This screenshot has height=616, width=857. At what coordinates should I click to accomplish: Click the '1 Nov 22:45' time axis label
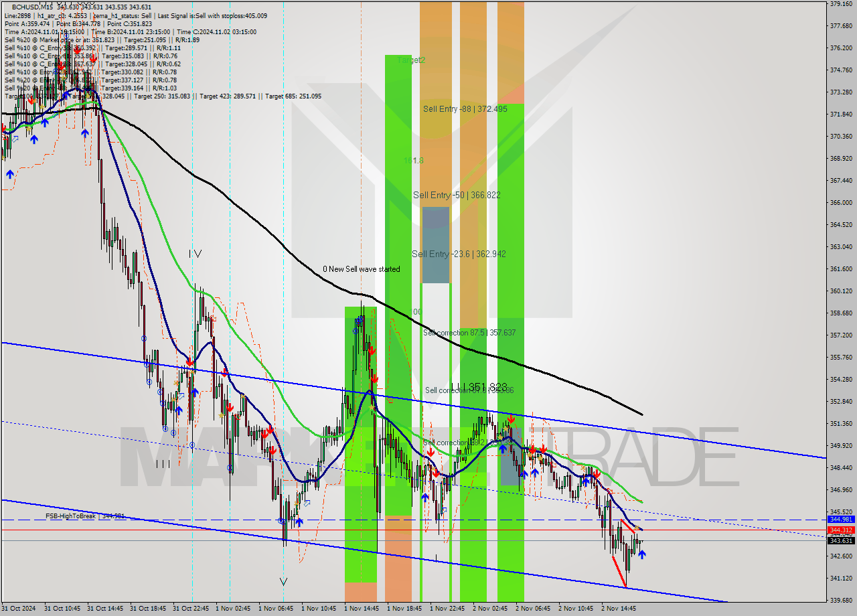tap(447, 609)
